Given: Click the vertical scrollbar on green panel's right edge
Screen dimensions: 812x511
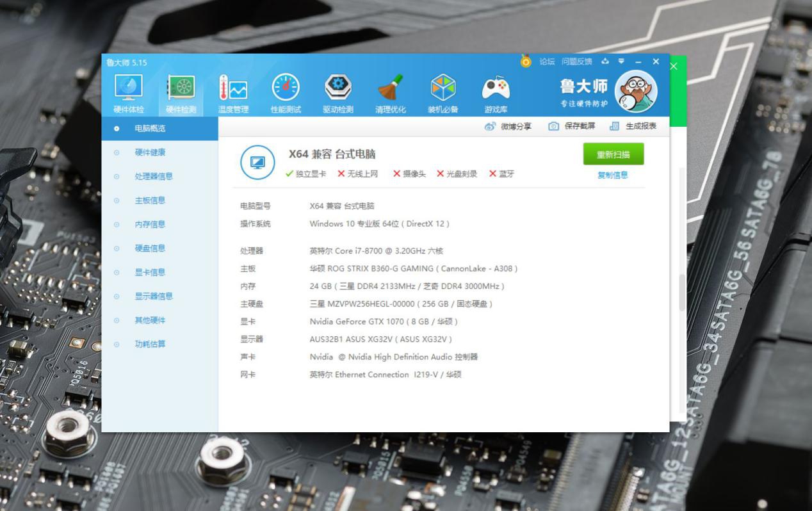Looking at the screenshot, I should pos(683,293).
